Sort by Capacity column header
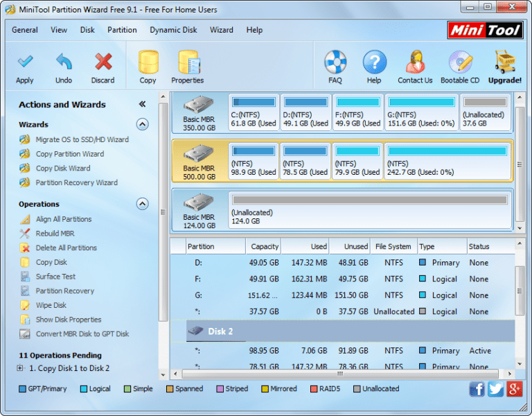The image size is (532, 416). click(x=263, y=247)
